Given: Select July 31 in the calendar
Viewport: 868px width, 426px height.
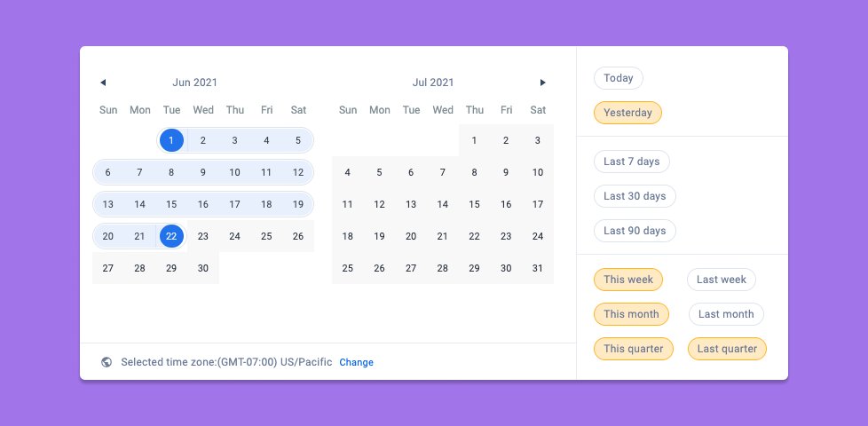Looking at the screenshot, I should (538, 268).
